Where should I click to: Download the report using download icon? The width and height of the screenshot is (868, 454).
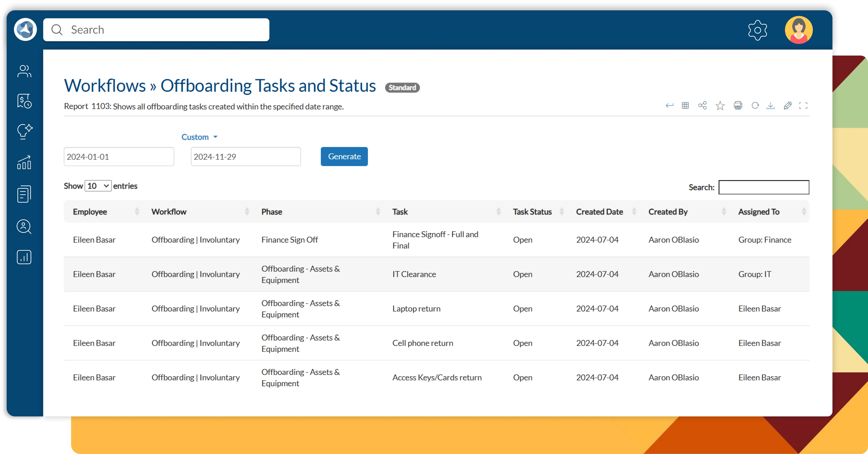click(770, 106)
